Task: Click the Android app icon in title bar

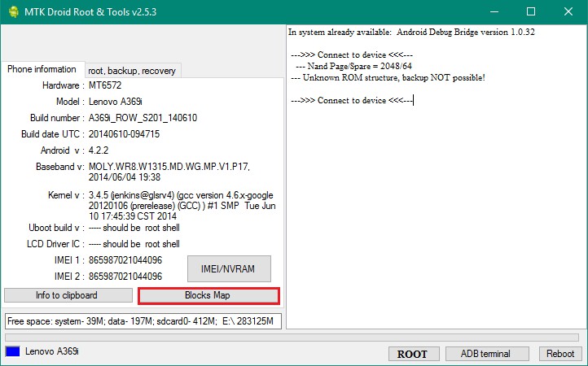Action: 11,11
